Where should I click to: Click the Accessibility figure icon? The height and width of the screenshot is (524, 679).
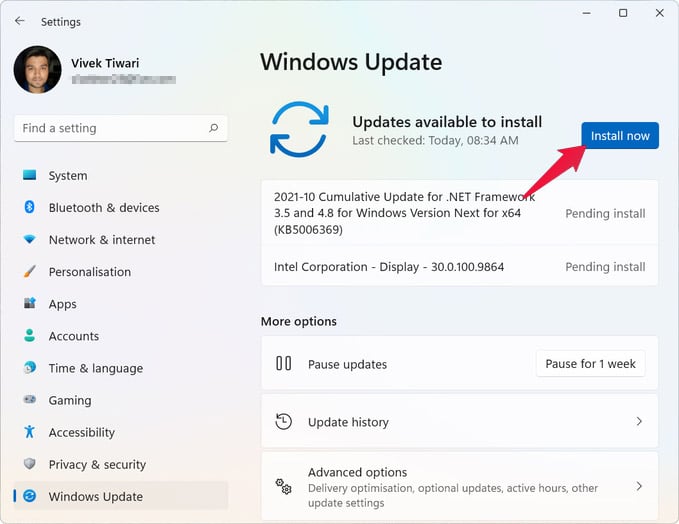[29, 431]
